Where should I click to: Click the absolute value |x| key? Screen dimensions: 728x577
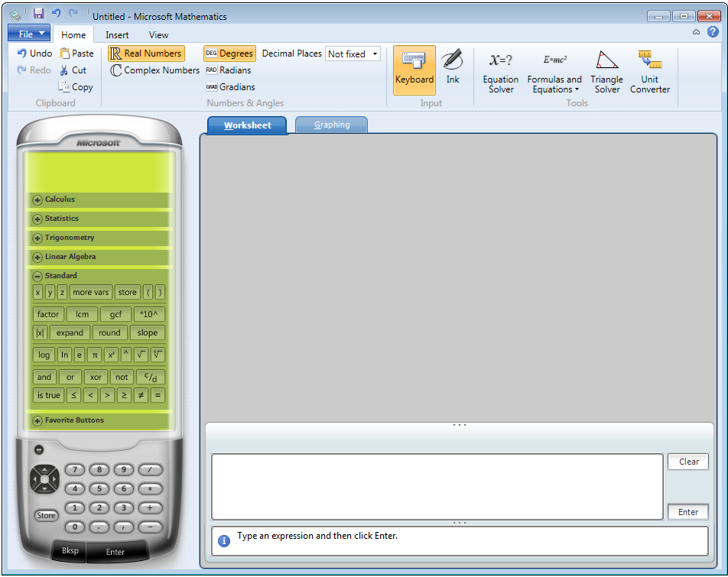tap(40, 332)
